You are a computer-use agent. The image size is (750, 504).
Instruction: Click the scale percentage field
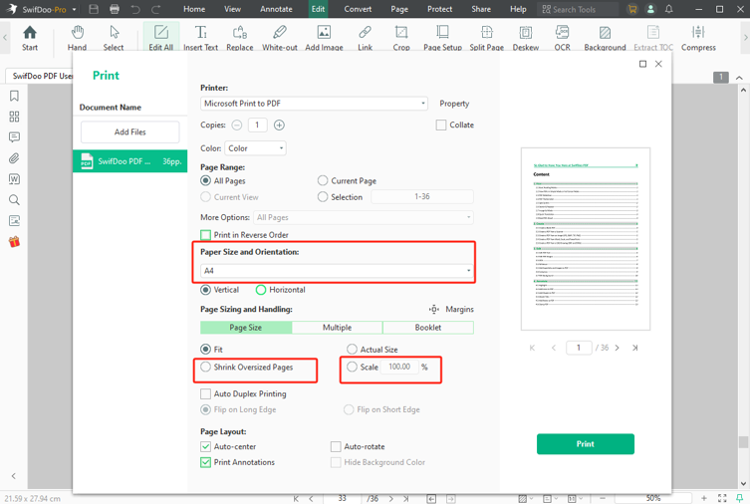click(x=399, y=367)
